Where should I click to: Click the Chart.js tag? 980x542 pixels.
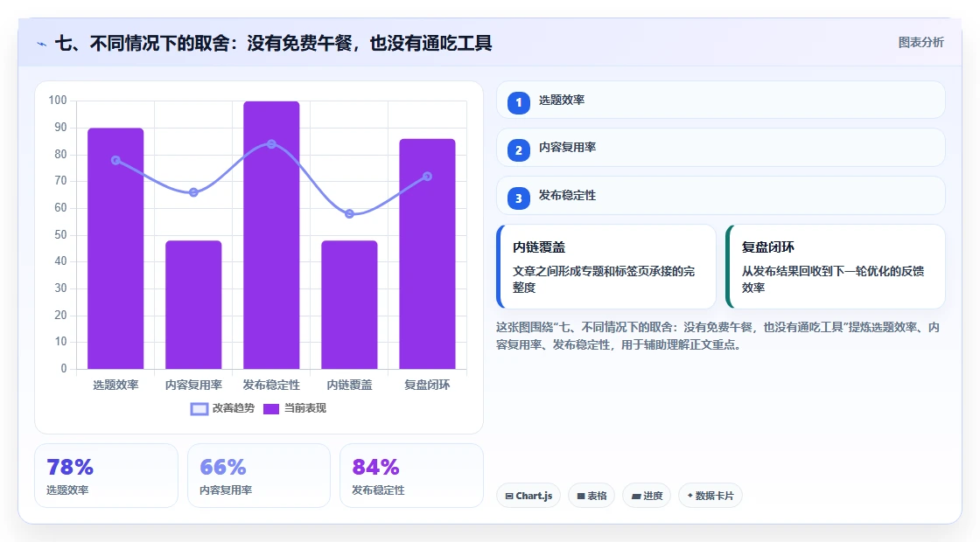[x=528, y=496]
